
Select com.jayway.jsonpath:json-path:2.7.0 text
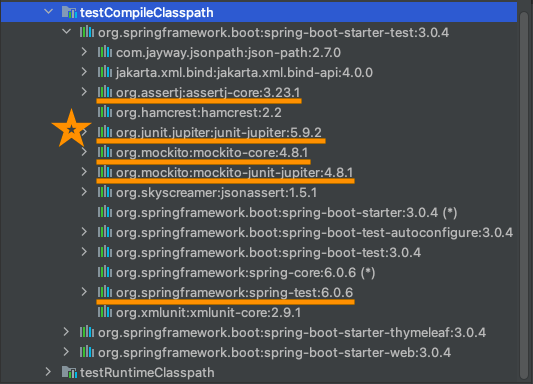tap(228, 53)
